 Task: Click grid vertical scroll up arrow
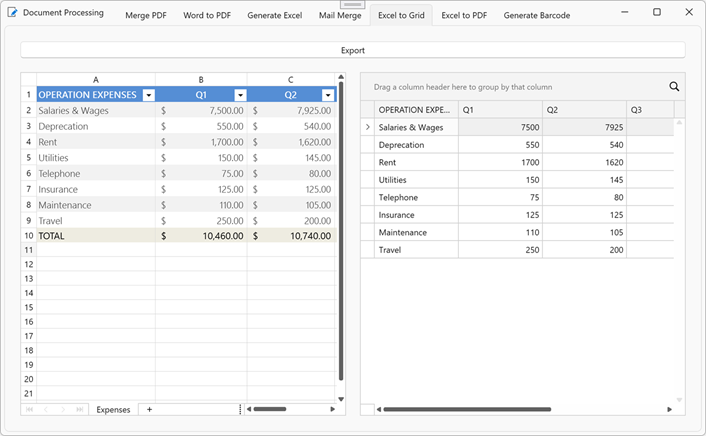click(679, 122)
